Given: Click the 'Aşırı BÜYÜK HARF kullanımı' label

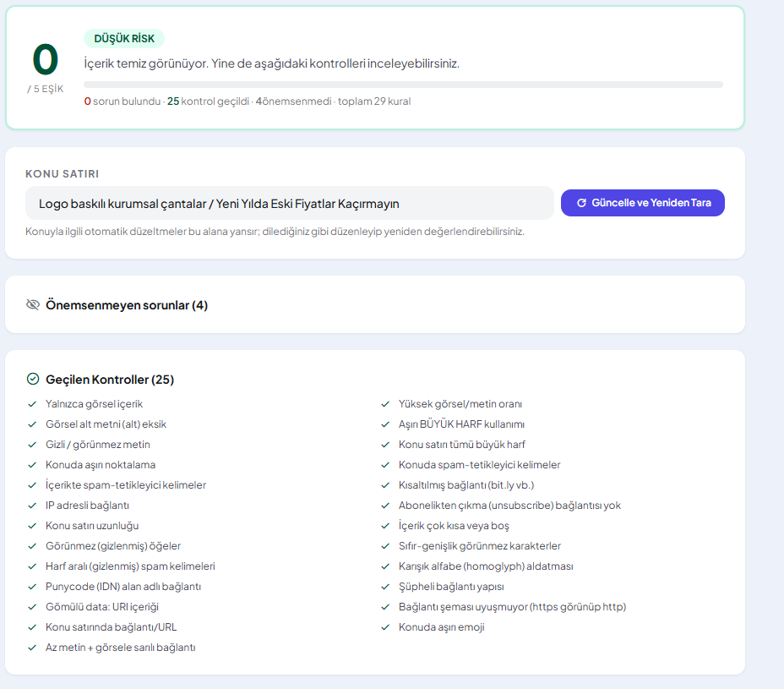Looking at the screenshot, I should 461,424.
